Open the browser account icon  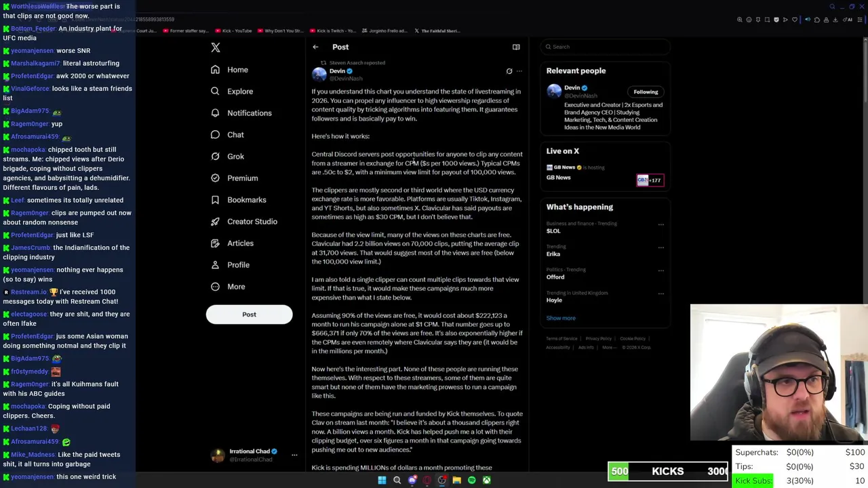click(x=826, y=20)
